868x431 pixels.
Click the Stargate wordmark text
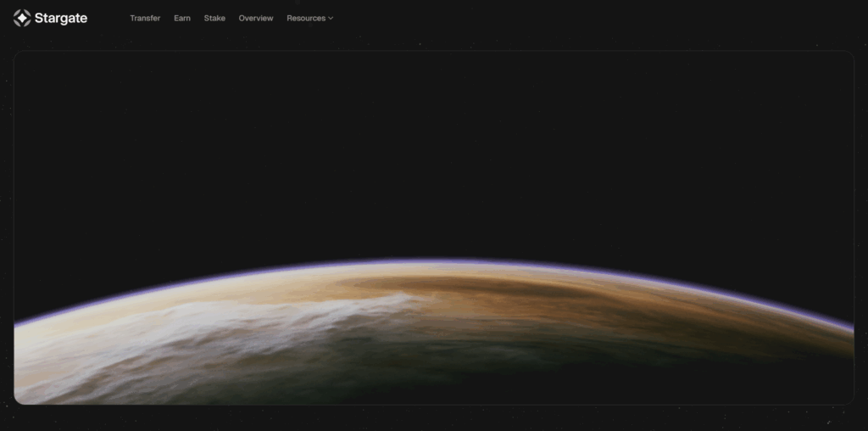coord(61,18)
